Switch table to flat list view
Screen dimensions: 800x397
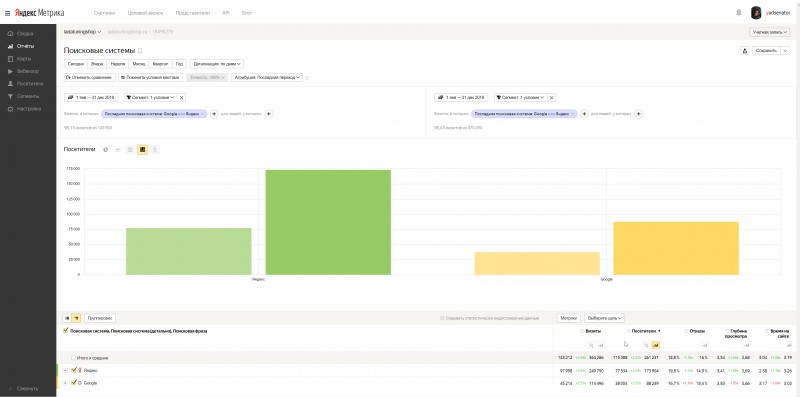click(67, 318)
